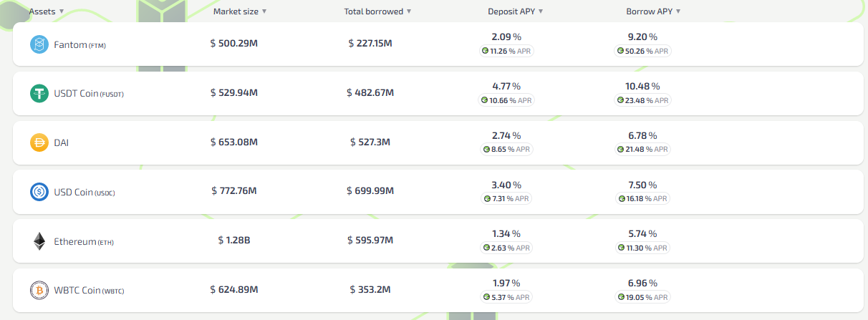
Task: Click reward icon beside WBTC 5.37% APR
Action: point(486,296)
